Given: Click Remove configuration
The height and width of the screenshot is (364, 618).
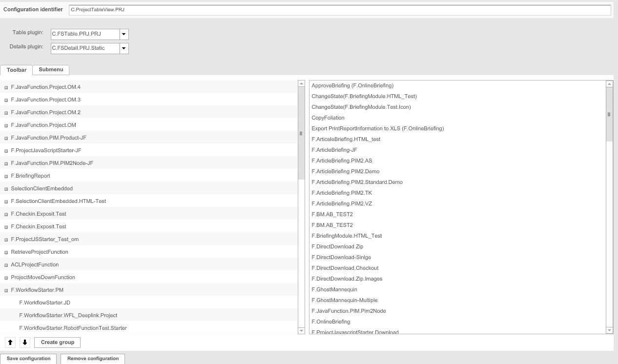Looking at the screenshot, I should (92, 358).
